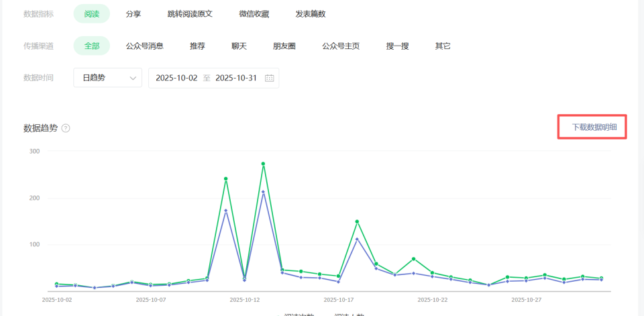This screenshot has width=644, height=316.
Task: Click the 下载数据明细 link
Action: coord(594,127)
